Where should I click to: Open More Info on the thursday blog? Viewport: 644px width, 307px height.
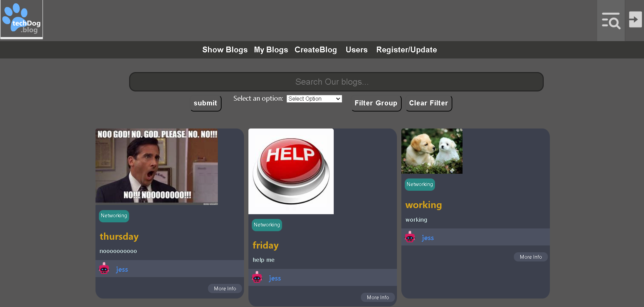pyautogui.click(x=225, y=288)
